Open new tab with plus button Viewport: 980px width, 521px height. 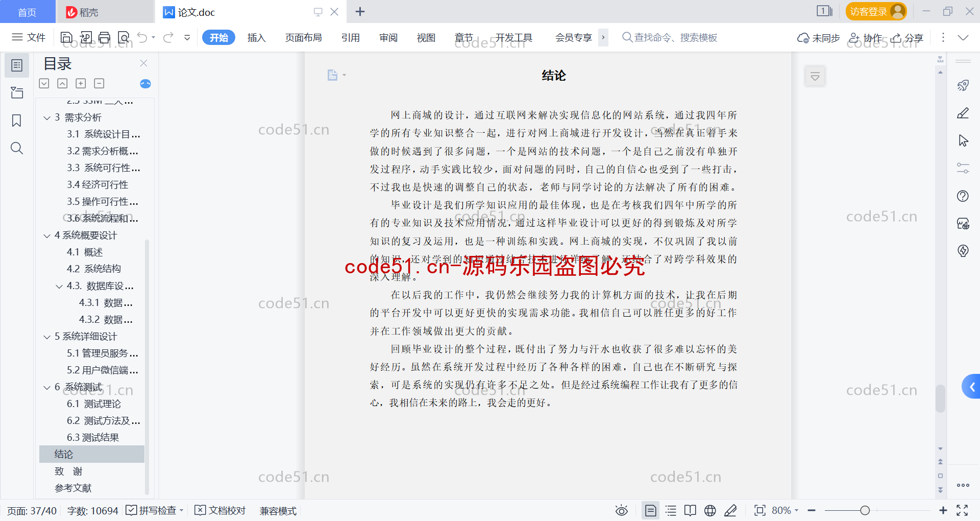(360, 11)
